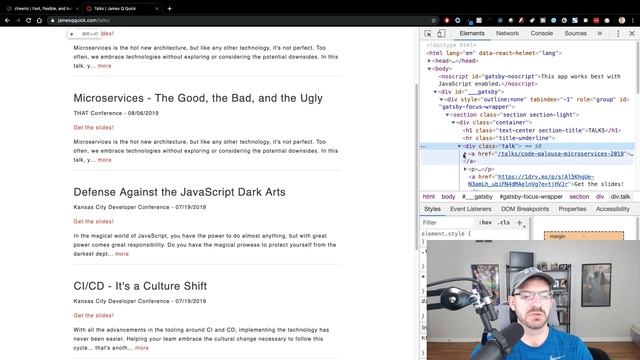Click more link in CI/CD description
640x360 pixels.
[142, 348]
